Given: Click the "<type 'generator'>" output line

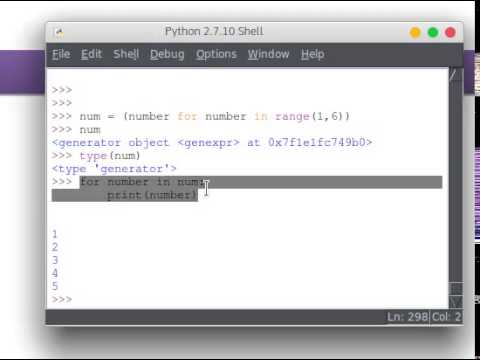Looking at the screenshot, I should tap(114, 169).
